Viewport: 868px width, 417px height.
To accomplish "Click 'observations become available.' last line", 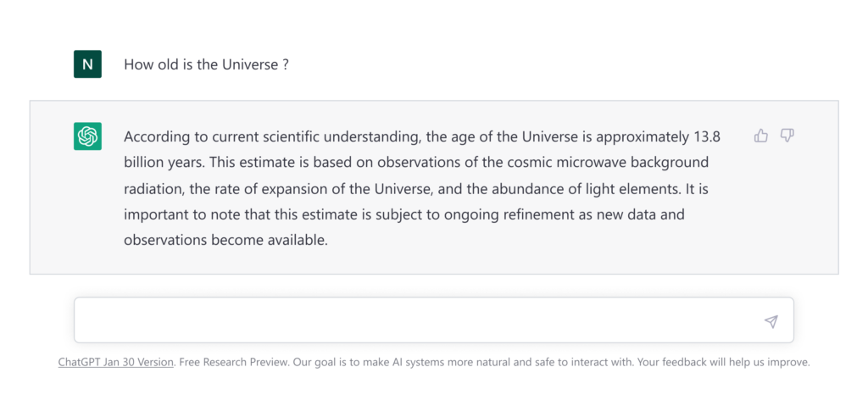I will (225, 241).
